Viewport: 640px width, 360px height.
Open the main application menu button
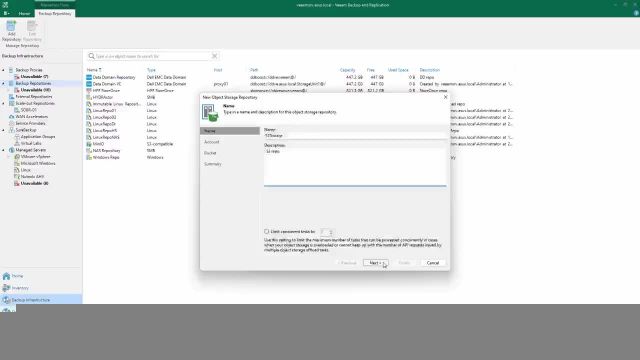pyautogui.click(x=6, y=13)
